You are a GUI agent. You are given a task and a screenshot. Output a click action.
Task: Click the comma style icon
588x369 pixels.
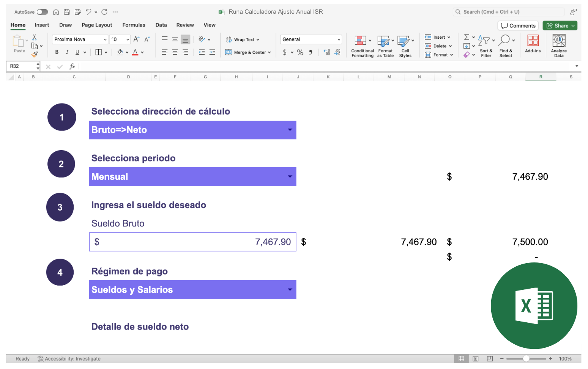(311, 52)
